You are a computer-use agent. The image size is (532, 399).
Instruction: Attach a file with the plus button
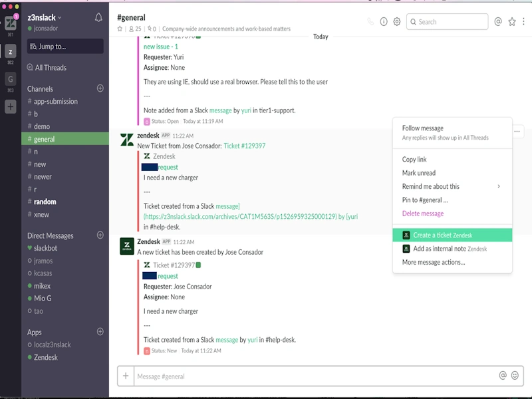coord(126,376)
